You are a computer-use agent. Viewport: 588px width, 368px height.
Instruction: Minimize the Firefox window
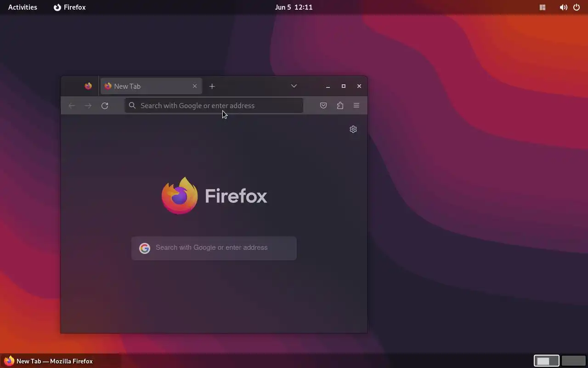tap(328, 86)
